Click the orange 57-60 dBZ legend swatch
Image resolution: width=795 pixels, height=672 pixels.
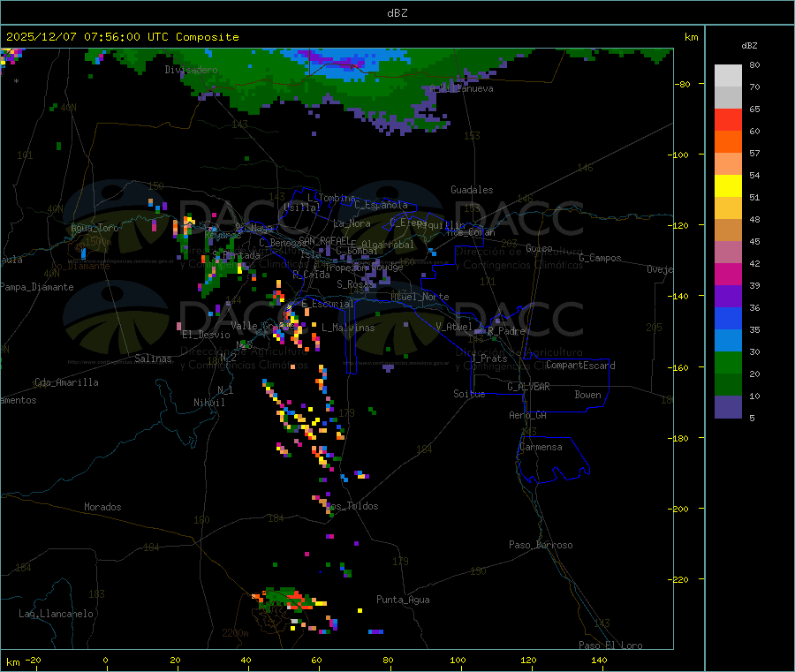728,142
